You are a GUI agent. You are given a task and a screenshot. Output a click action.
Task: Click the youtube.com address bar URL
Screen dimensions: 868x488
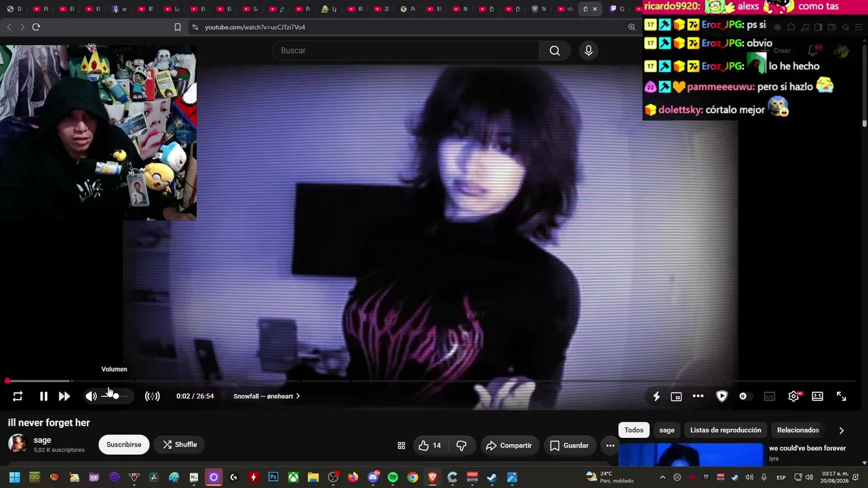click(x=255, y=27)
